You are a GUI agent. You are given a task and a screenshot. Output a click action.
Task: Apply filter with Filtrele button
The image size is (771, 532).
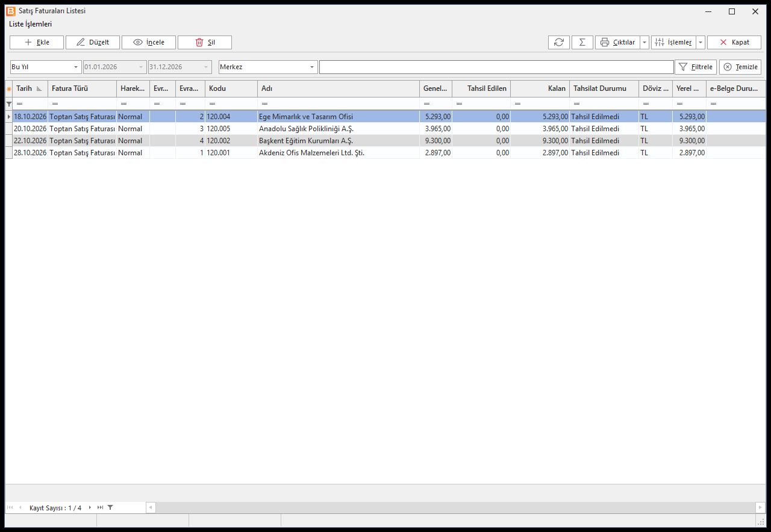(x=696, y=67)
